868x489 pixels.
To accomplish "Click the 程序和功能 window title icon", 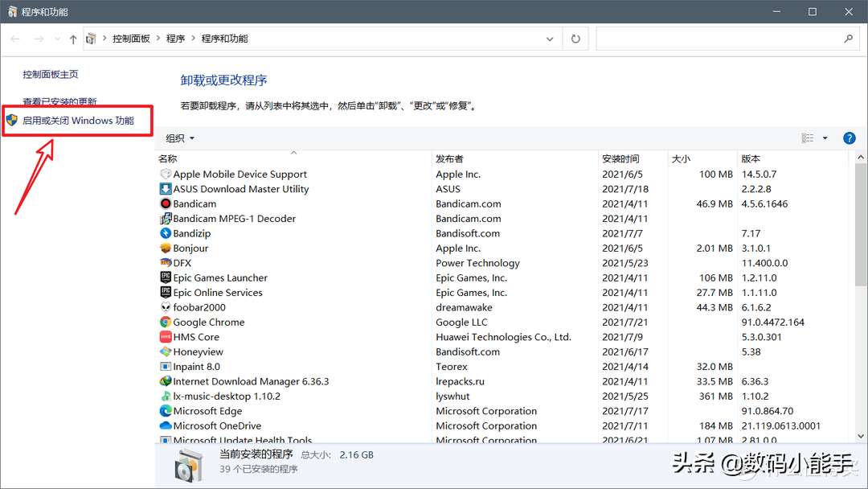I will pyautogui.click(x=12, y=11).
